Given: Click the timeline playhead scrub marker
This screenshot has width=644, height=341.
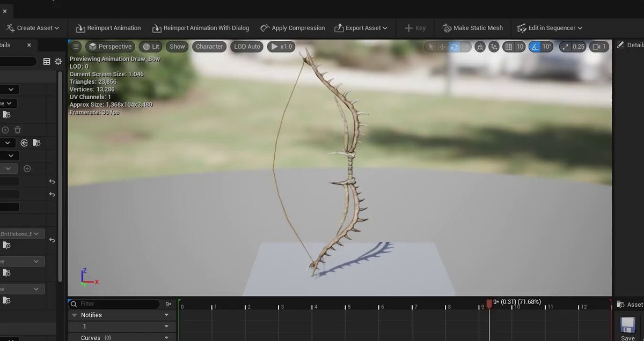Looking at the screenshot, I should tap(489, 303).
